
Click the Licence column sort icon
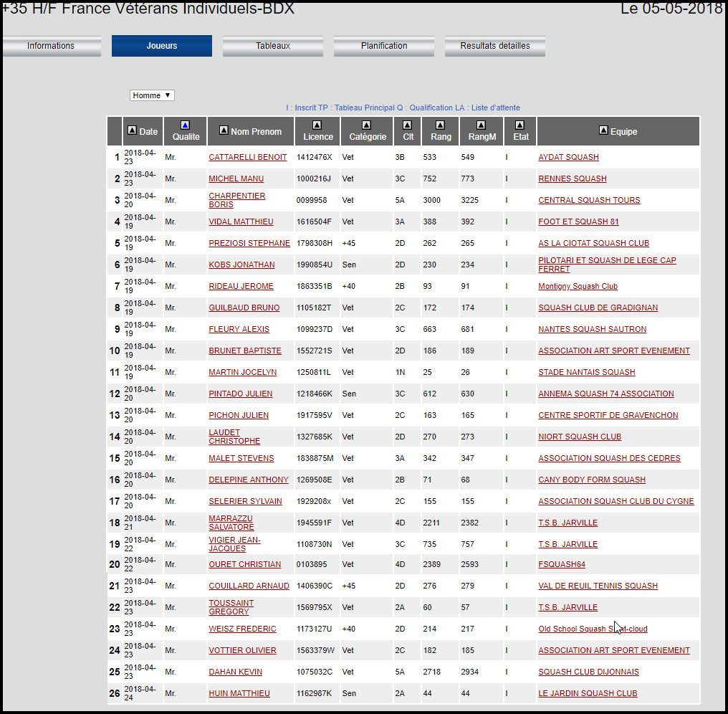[317, 125]
